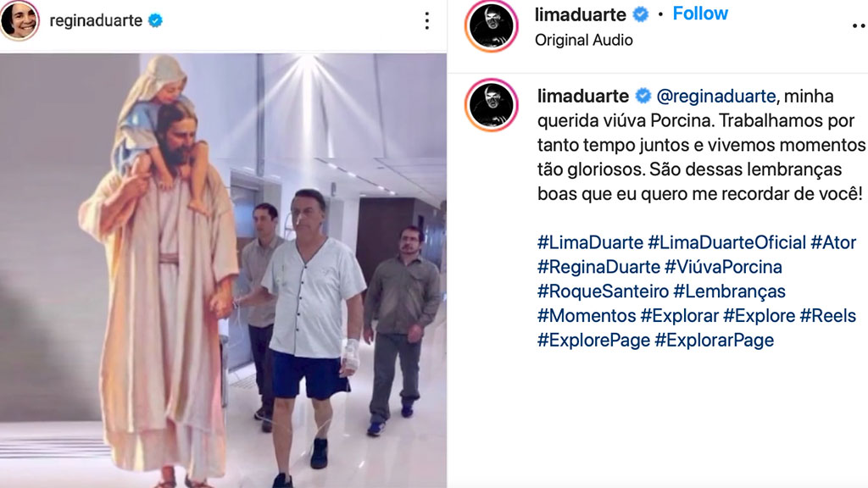Click the reginaduarte verified badge

click(156, 20)
